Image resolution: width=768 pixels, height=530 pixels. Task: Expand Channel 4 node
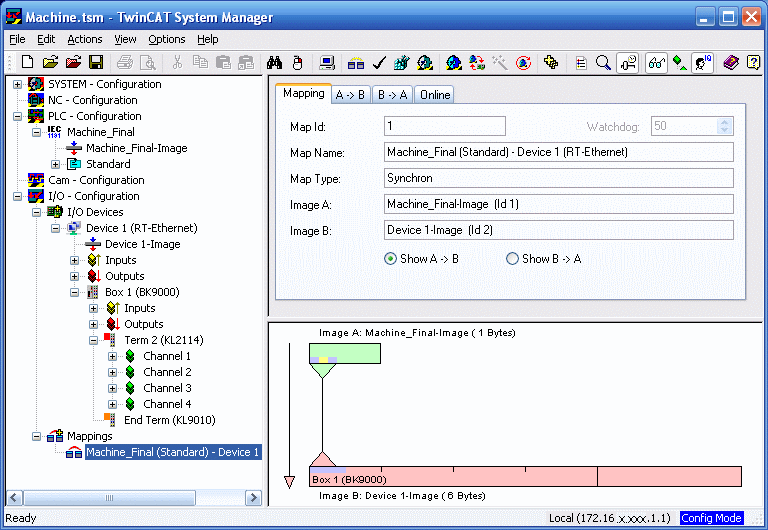pos(112,404)
